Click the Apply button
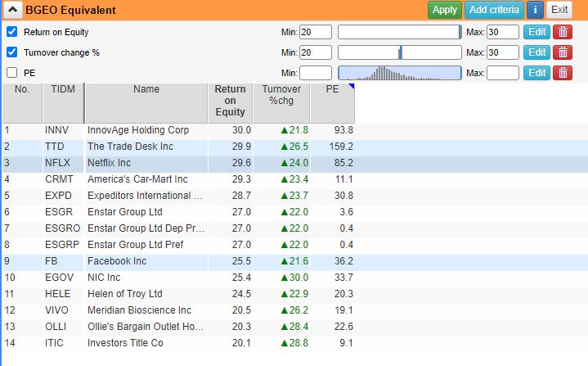The image size is (588, 366). 445,10
